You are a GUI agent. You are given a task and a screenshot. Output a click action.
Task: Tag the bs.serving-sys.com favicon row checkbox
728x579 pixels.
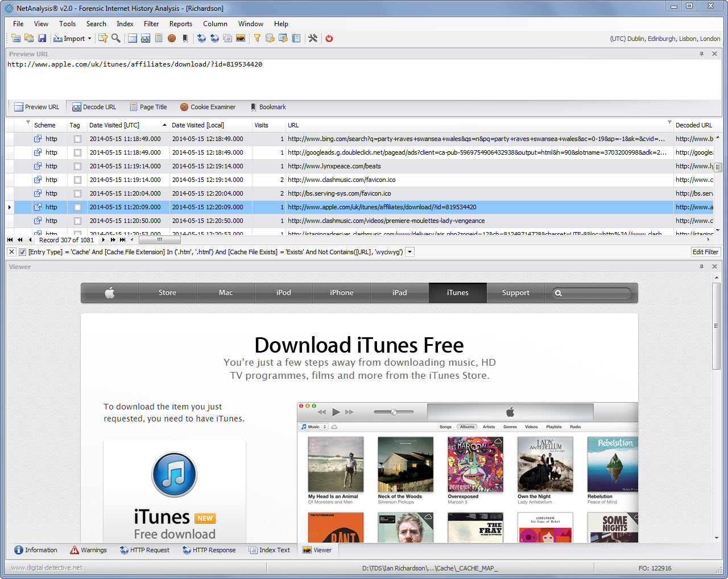pyautogui.click(x=77, y=193)
